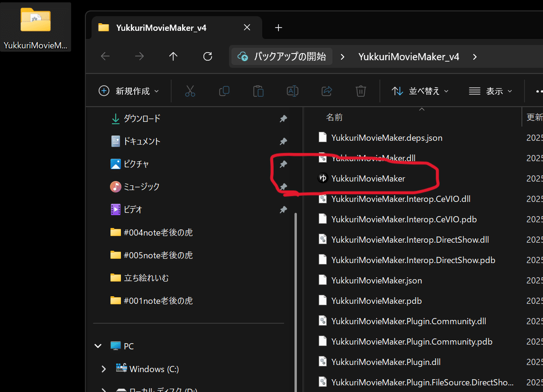Screen dimensions: 543x392
Task: Refresh the folder view
Action: 207,56
